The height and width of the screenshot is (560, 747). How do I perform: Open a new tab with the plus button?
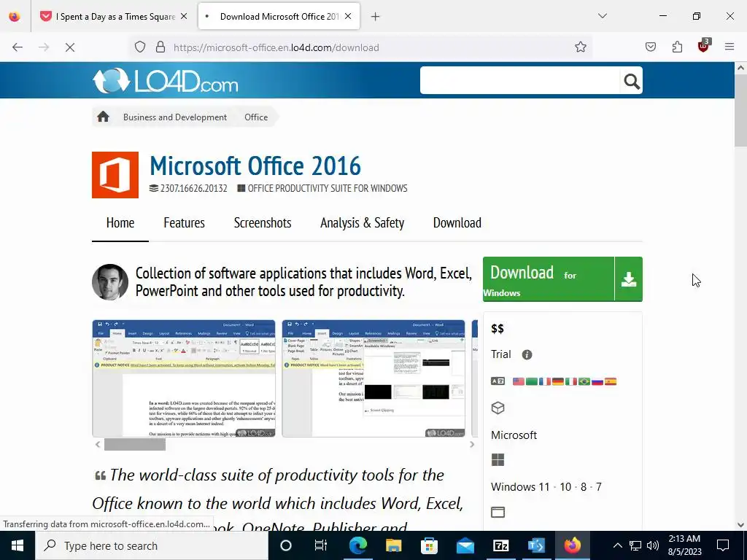click(376, 17)
